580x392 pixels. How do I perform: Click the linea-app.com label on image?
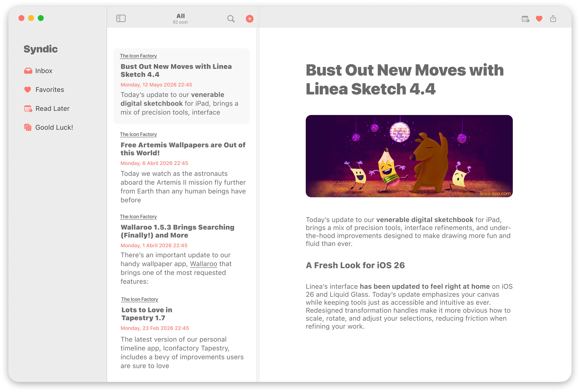pyautogui.click(x=495, y=193)
